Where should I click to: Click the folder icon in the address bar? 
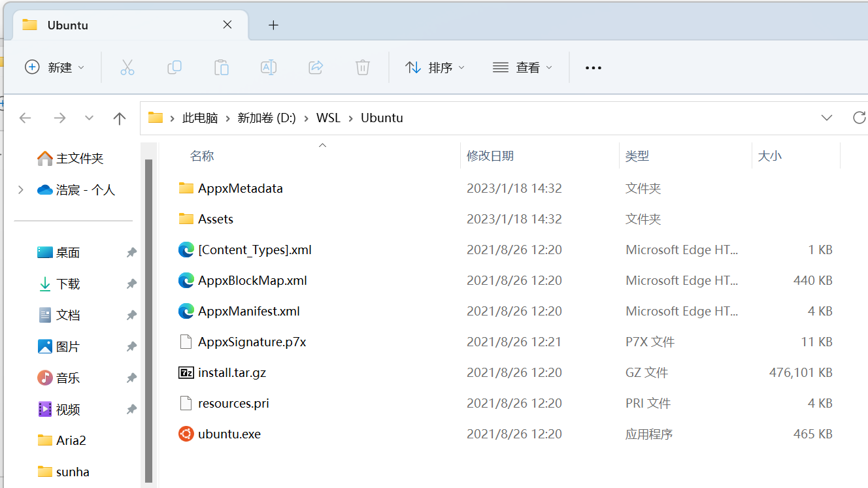click(x=156, y=118)
